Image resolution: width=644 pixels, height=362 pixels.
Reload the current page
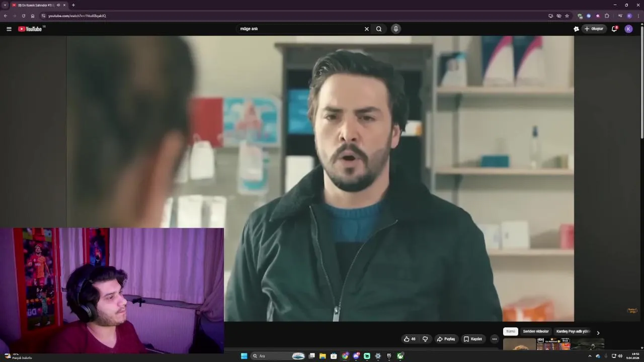[x=23, y=16]
